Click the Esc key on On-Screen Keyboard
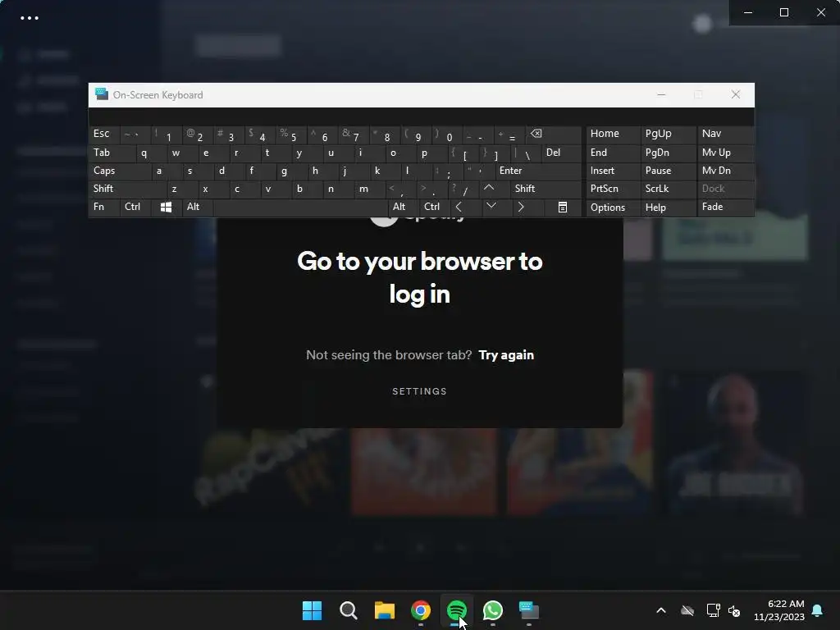The width and height of the screenshot is (840, 630). click(104, 134)
